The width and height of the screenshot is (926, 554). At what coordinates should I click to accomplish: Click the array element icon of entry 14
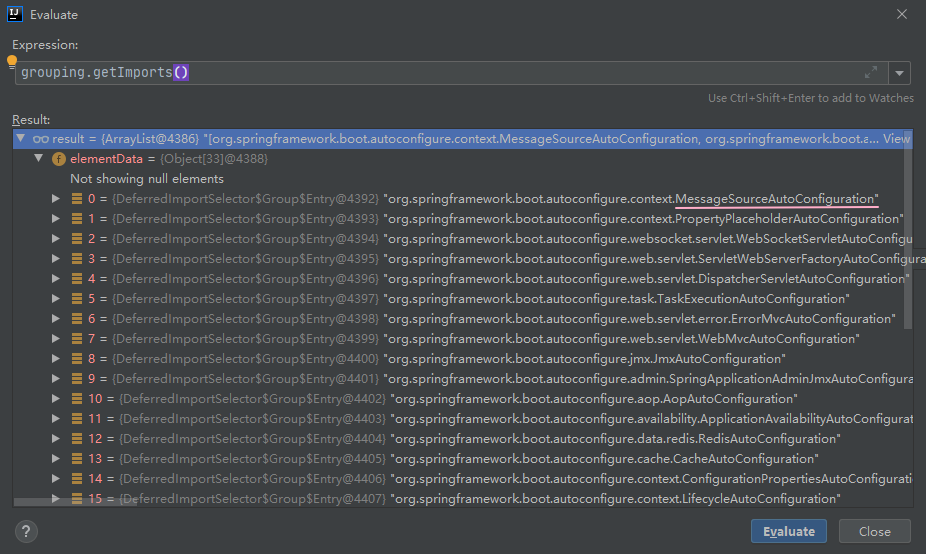pos(77,479)
